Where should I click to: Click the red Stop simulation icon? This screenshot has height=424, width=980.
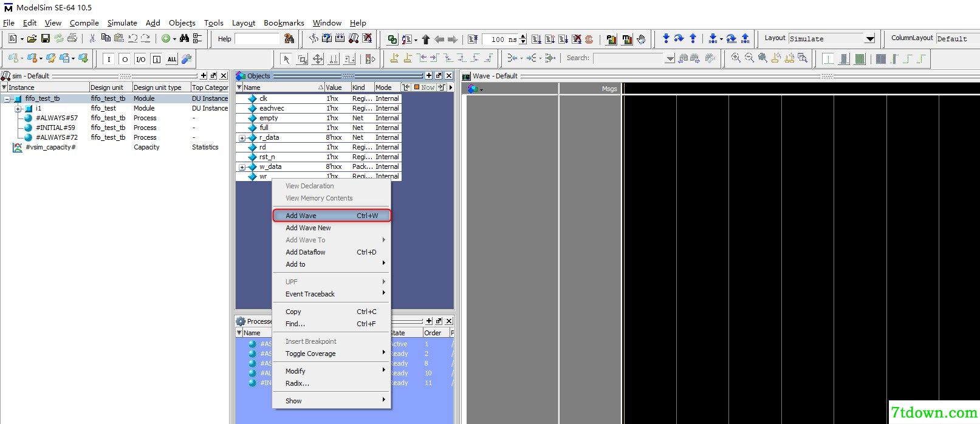[589, 39]
